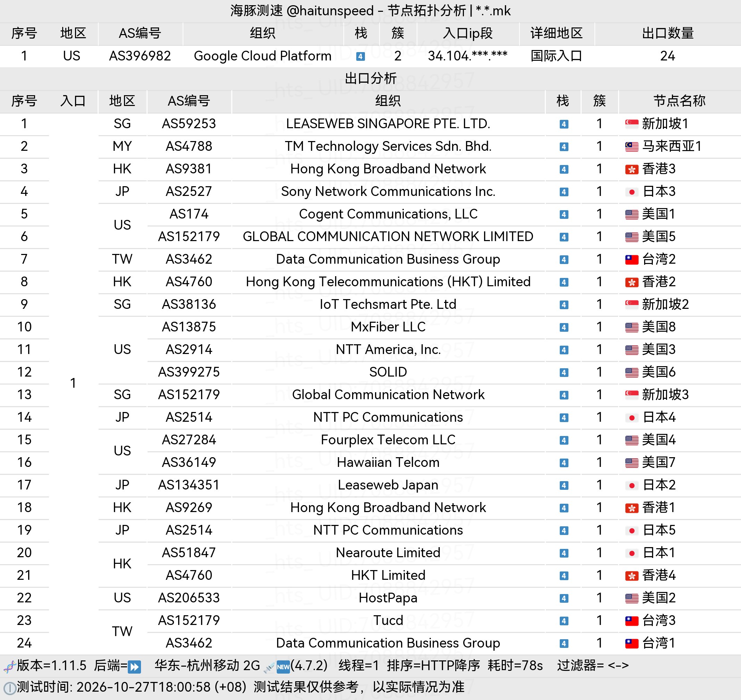This screenshot has height=700, width=741.
Task: Select the GLOBAL COMMUNICATION NETWORK LIMITED cell
Action: (388, 237)
